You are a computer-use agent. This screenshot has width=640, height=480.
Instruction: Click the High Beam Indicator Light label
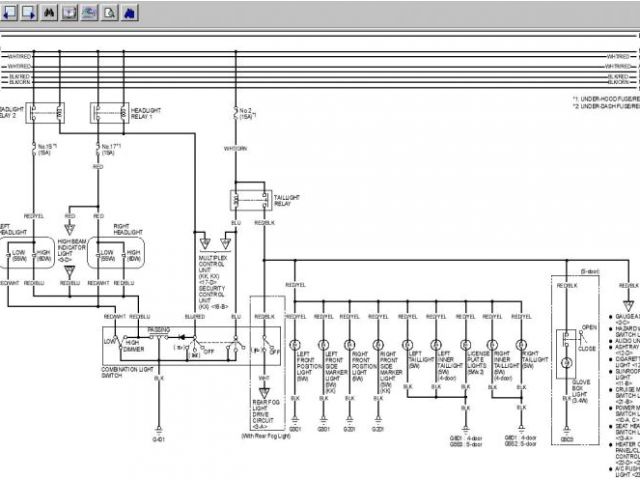click(x=71, y=248)
